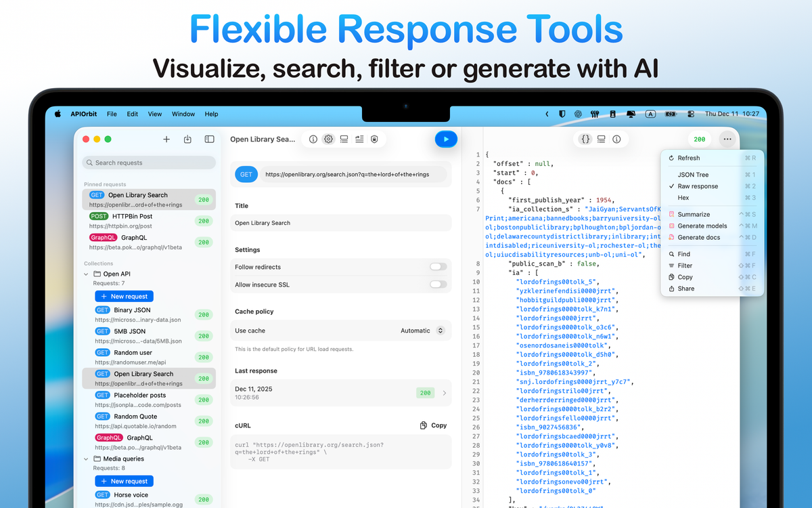Select the export share icon near sidebar top
The height and width of the screenshot is (508, 812).
click(x=188, y=139)
